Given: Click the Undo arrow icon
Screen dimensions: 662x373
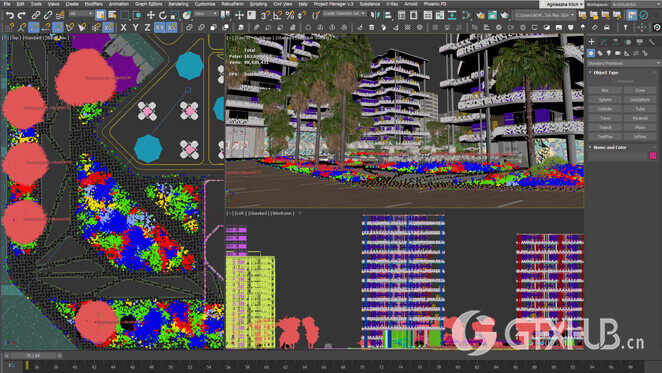Looking at the screenshot, I should tap(9, 15).
